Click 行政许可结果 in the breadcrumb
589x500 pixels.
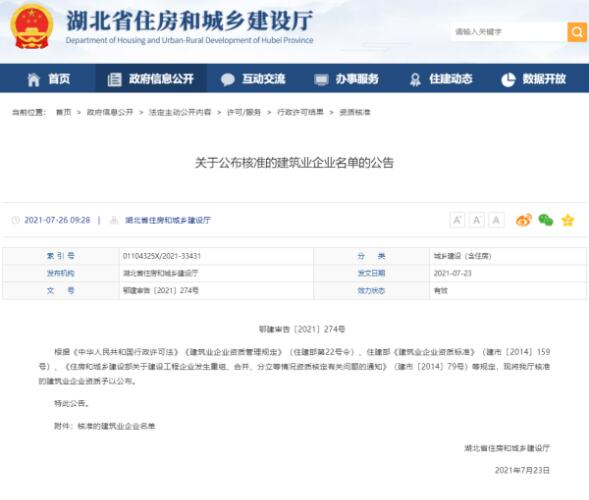pos(300,112)
